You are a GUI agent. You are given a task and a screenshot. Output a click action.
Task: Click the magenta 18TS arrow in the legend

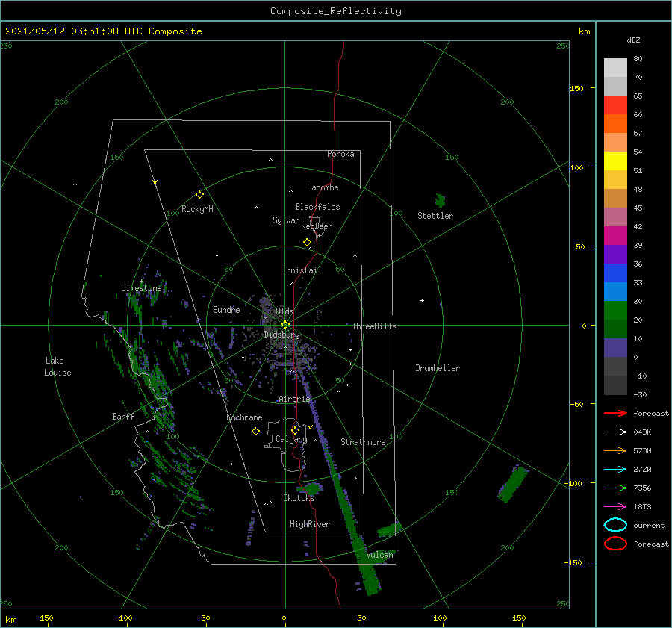point(615,507)
